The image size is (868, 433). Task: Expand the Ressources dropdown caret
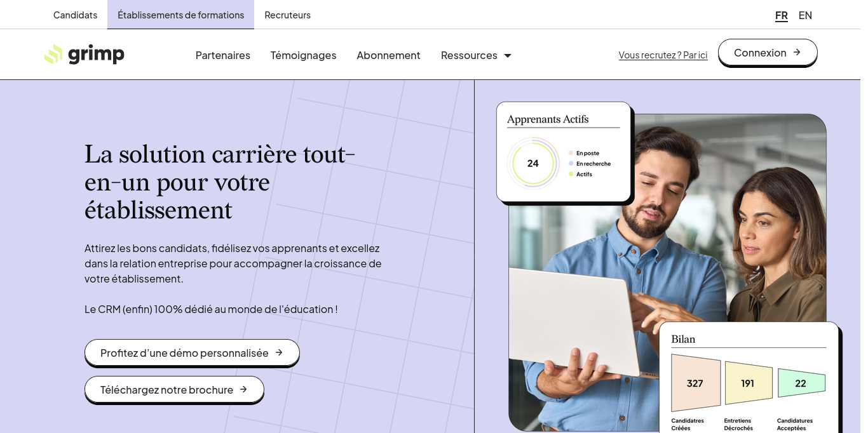point(508,56)
